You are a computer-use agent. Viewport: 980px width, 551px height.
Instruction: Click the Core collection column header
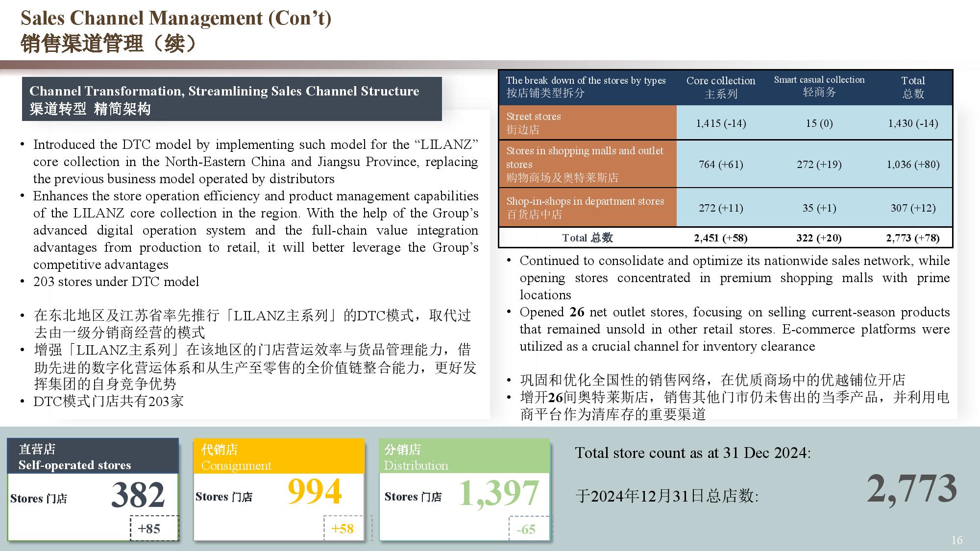point(720,87)
